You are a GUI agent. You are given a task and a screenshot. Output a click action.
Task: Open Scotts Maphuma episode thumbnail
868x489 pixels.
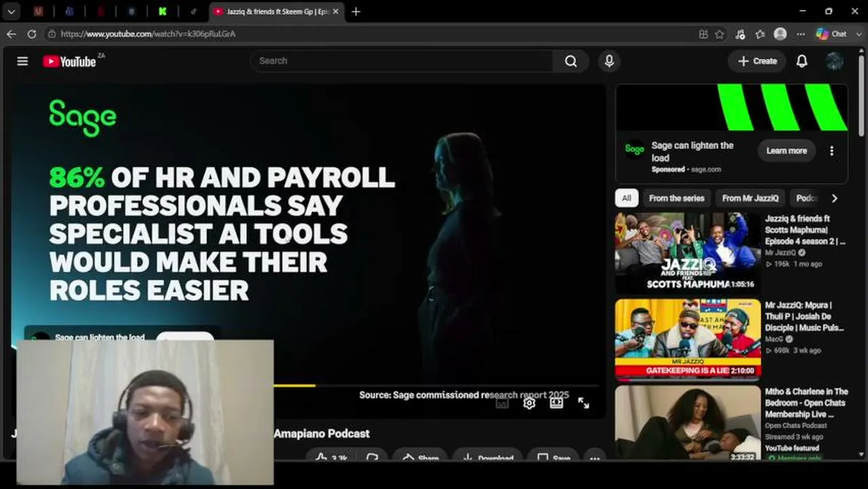(x=688, y=253)
